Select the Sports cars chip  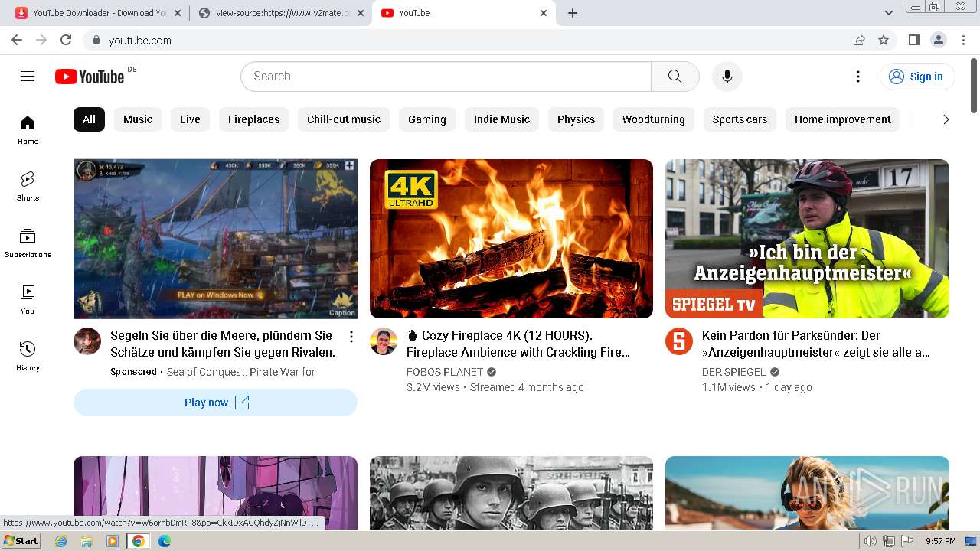tap(740, 119)
